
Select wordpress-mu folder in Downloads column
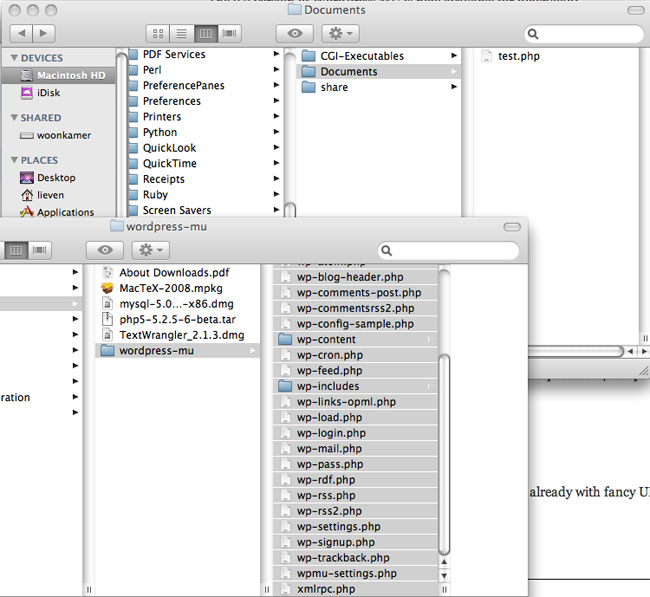177,351
